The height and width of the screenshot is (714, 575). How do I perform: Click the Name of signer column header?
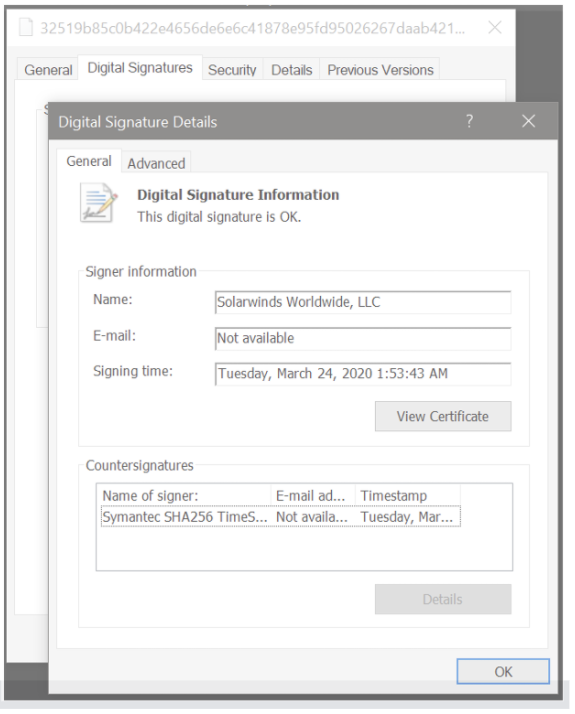pos(185,495)
